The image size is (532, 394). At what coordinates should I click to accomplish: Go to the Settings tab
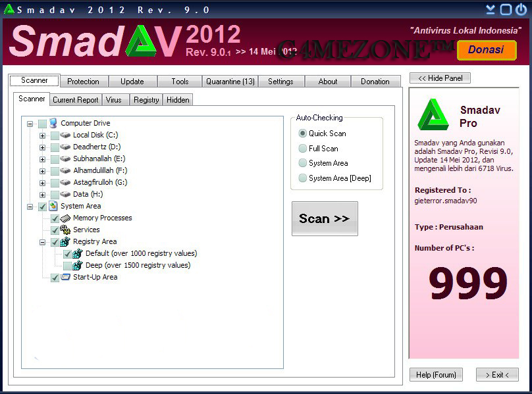click(280, 82)
